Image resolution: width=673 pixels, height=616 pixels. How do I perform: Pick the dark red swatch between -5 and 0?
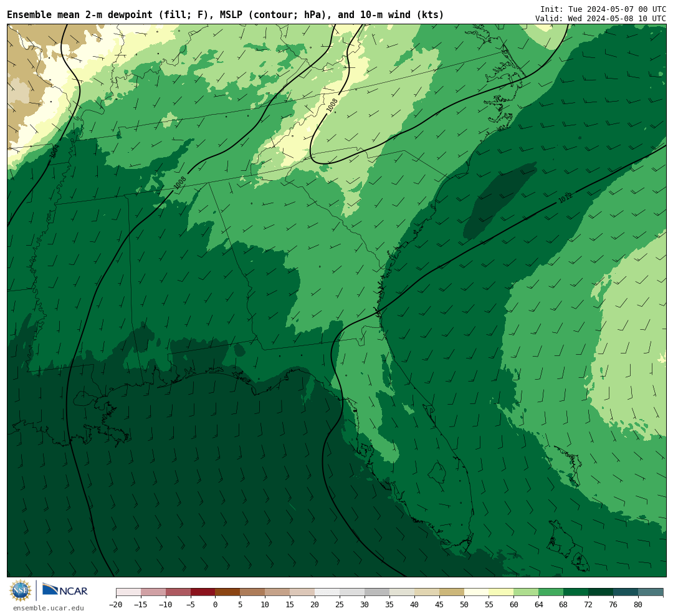coord(203,592)
